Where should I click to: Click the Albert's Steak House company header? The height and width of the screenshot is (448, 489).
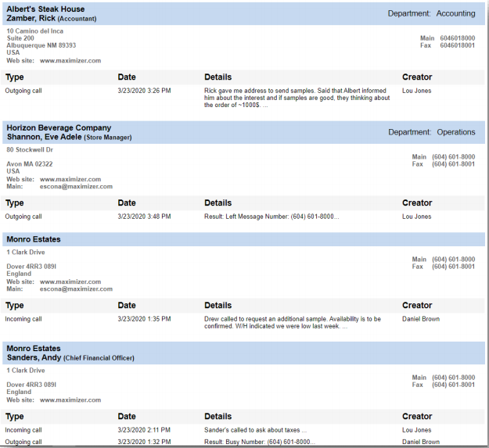(45, 9)
